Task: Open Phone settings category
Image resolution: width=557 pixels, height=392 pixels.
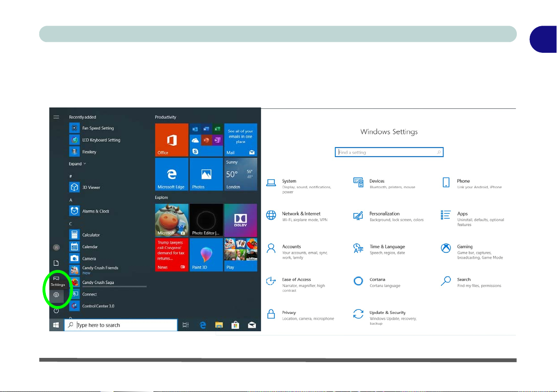Action: point(472,184)
